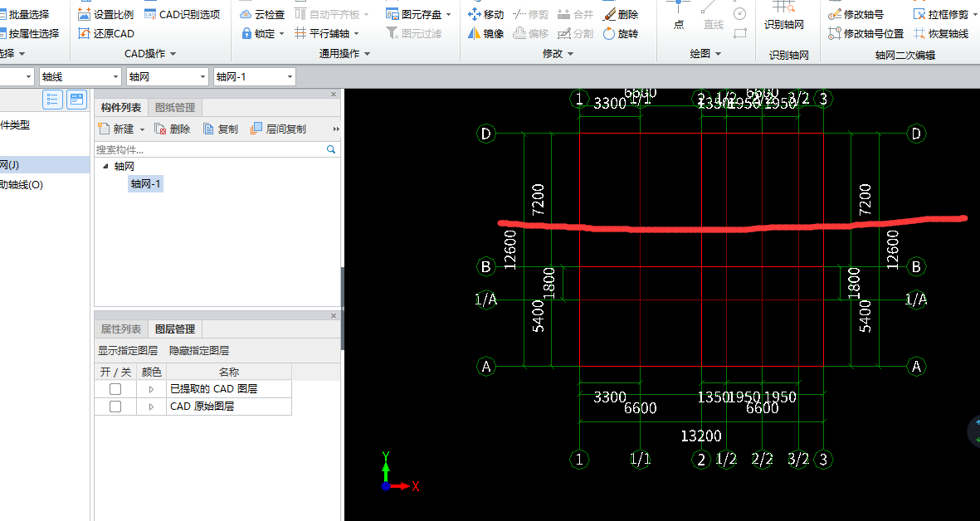Switch to the 构件列表 tab
Screen dimensions: 980x521
(121, 108)
